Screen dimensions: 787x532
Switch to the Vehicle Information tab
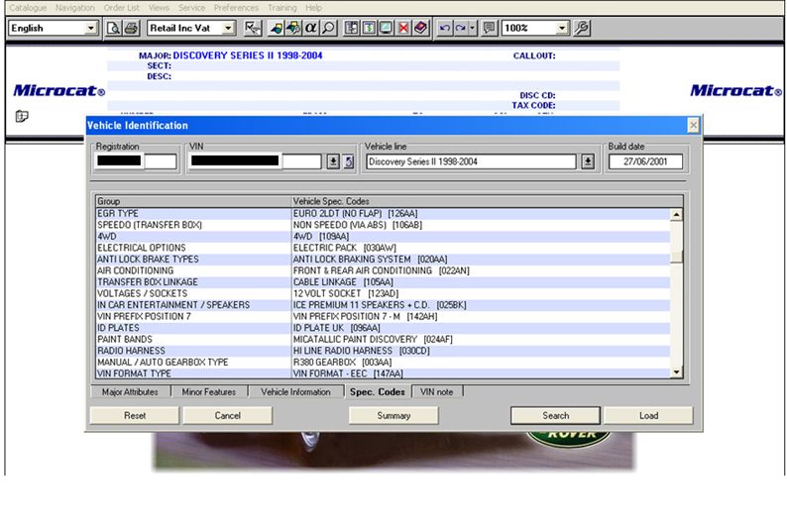295,392
